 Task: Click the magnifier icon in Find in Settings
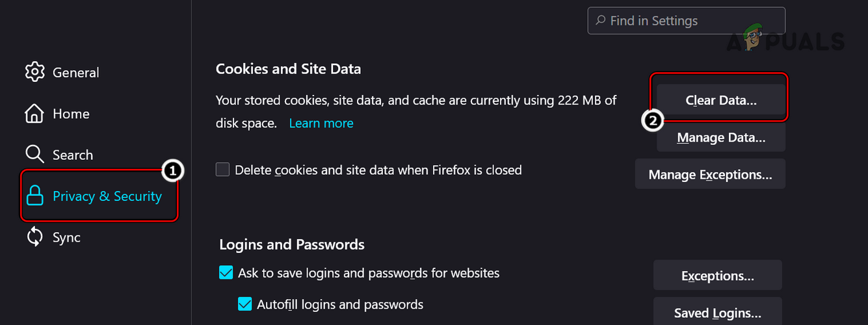(601, 21)
